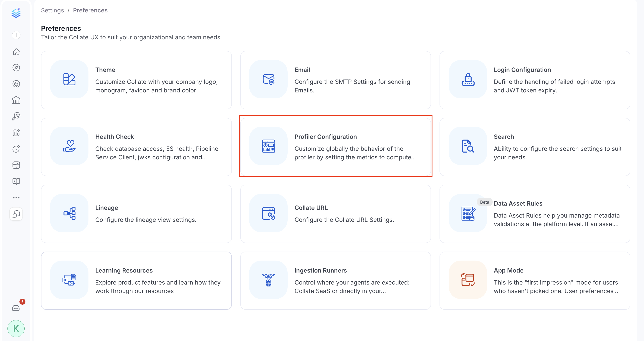Open Governance with the bank building icon

16,100
